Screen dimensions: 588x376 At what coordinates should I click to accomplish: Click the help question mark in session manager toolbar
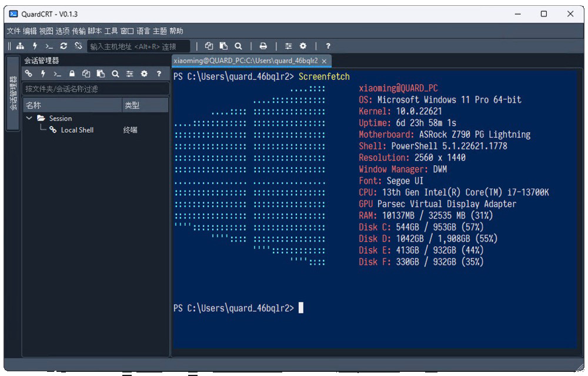tap(159, 74)
